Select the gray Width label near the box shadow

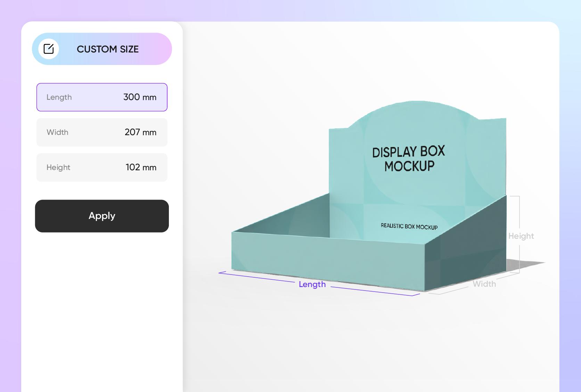(484, 284)
